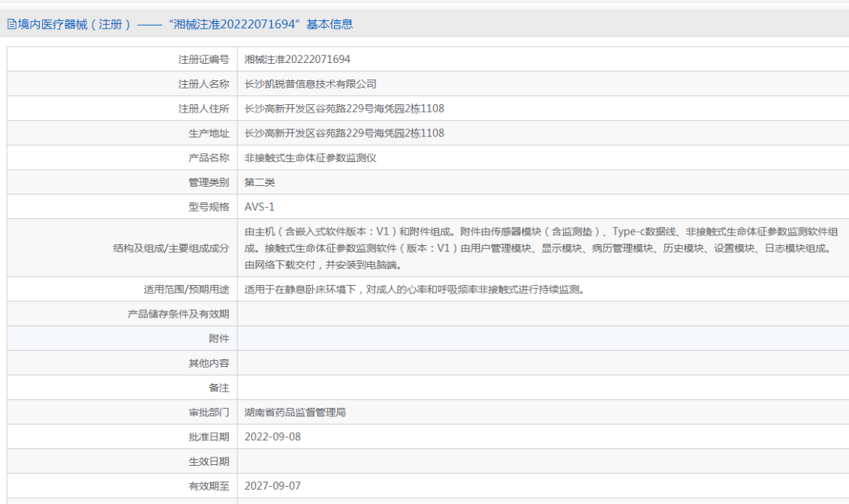Screen dimensions: 849x504
Task: Select the address value in 注册人住所 row
Action: point(344,109)
